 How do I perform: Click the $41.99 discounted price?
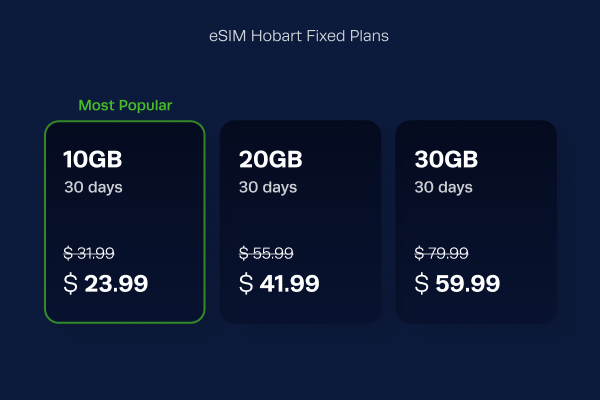click(279, 284)
